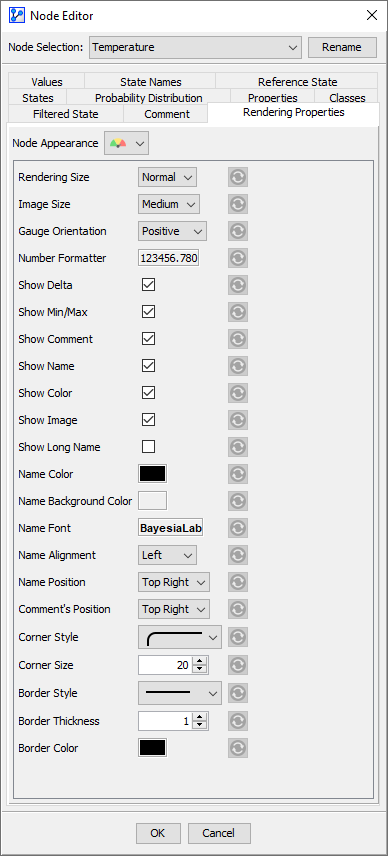Reset Show Color with its reset icon
This screenshot has height=856, width=388.
point(238,393)
